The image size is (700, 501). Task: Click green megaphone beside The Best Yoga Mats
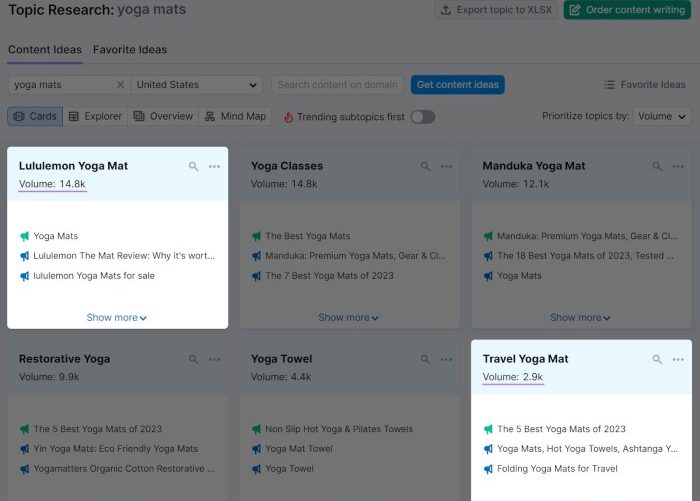click(256, 236)
